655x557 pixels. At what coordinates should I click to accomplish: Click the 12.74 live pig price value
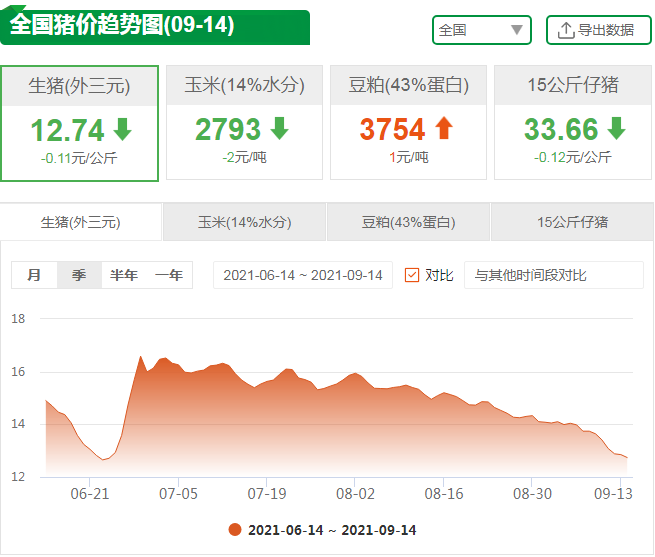pyautogui.click(x=68, y=130)
